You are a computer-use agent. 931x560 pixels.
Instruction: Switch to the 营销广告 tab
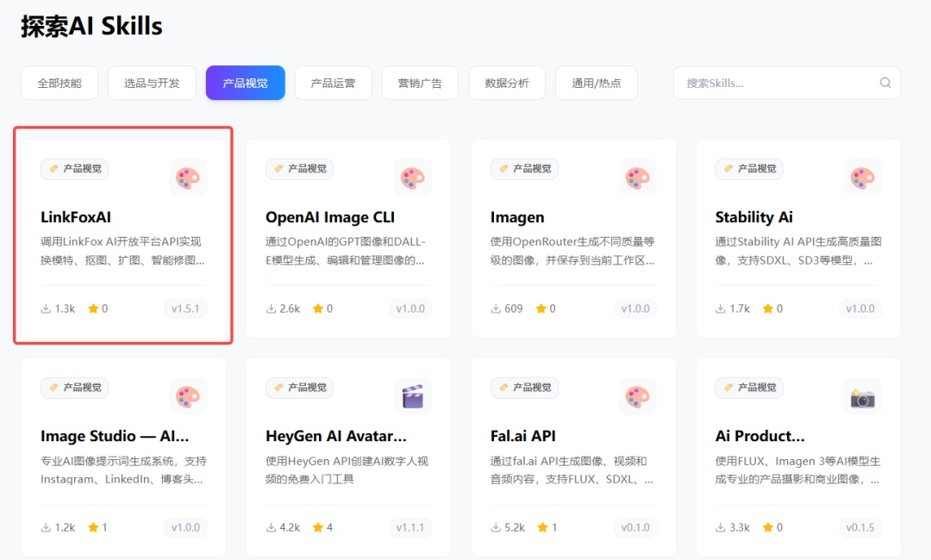pos(420,83)
